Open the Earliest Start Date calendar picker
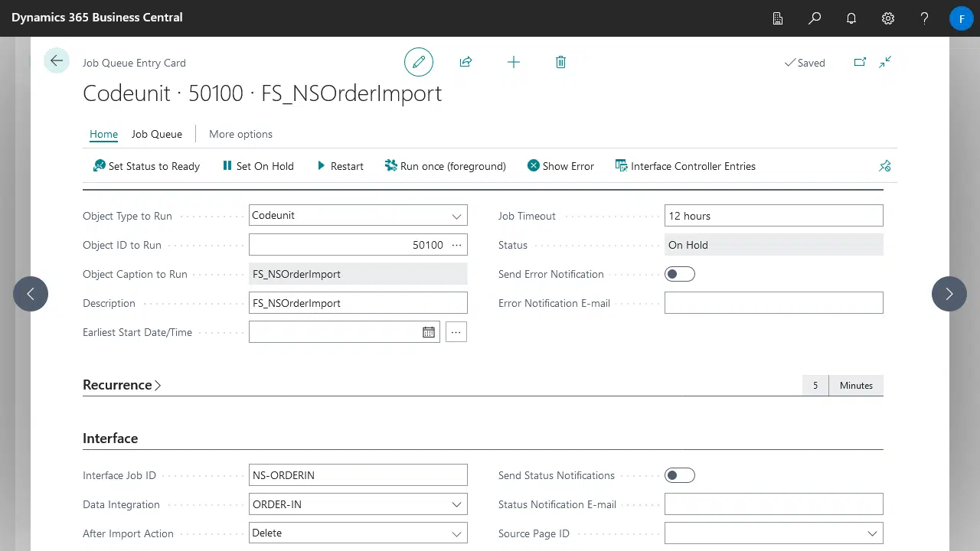Image resolution: width=980 pixels, height=551 pixels. 429,331
